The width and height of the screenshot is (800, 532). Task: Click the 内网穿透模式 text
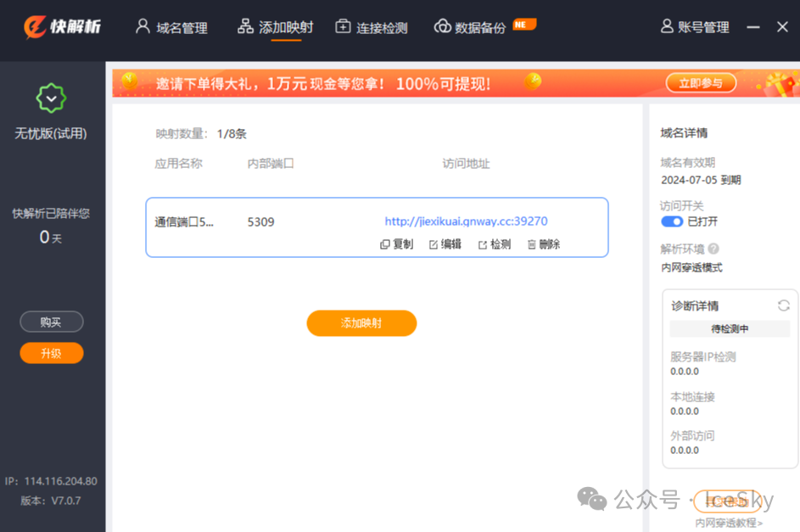pyautogui.click(x=692, y=268)
